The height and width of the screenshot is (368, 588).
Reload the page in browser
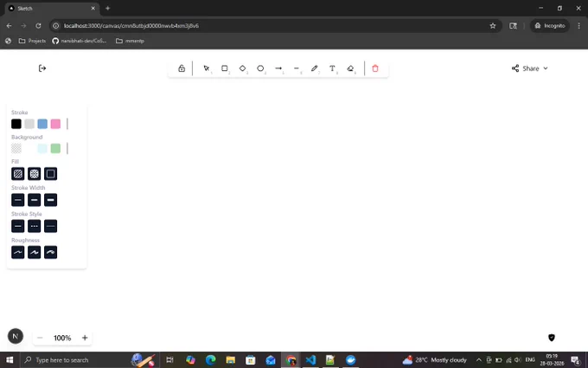(x=38, y=25)
